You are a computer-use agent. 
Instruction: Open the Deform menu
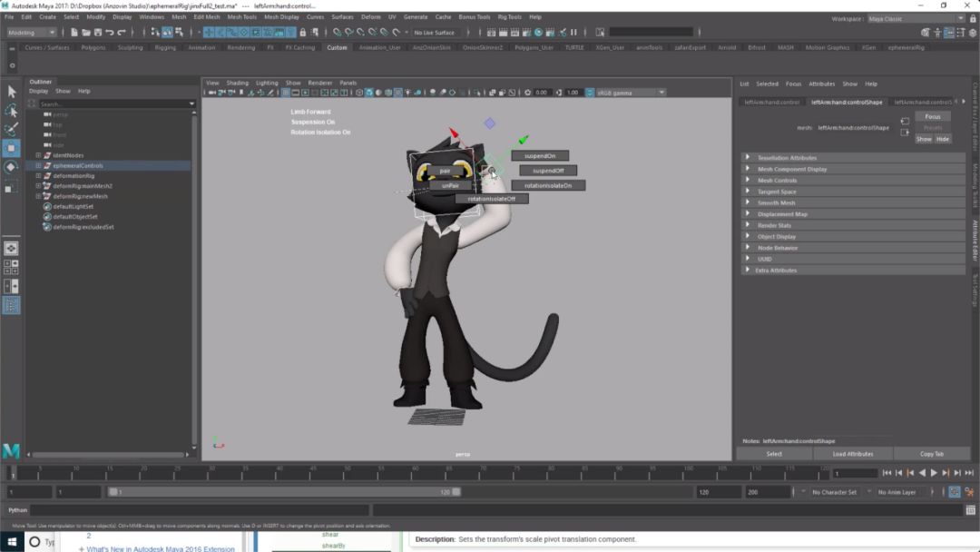[x=371, y=16]
